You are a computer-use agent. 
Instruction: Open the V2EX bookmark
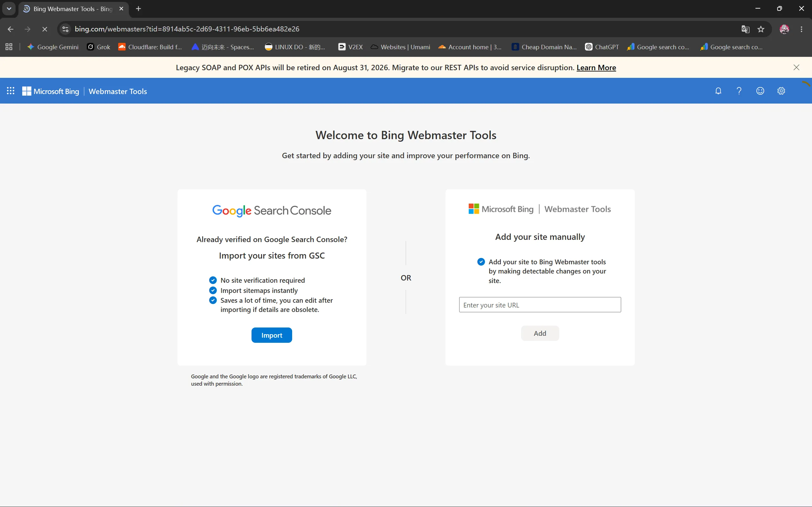click(x=351, y=47)
